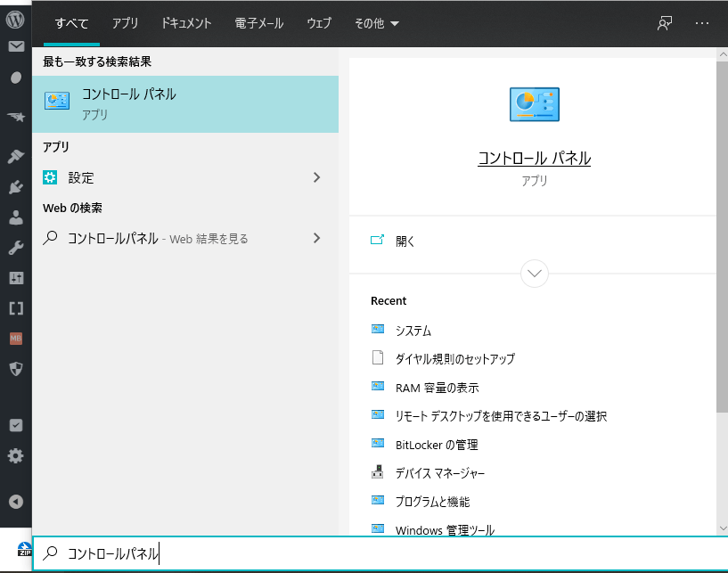Open the Users person icon in sidebar
728x573 pixels.
16,217
